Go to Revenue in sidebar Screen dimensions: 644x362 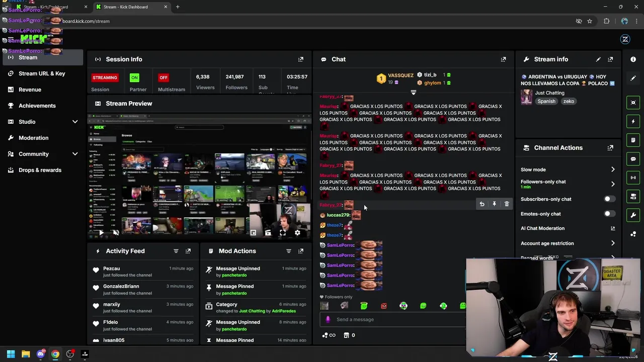[x=42, y=89]
